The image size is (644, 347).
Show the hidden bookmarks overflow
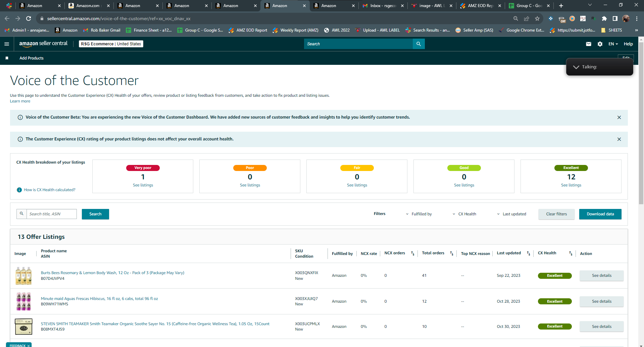(636, 30)
